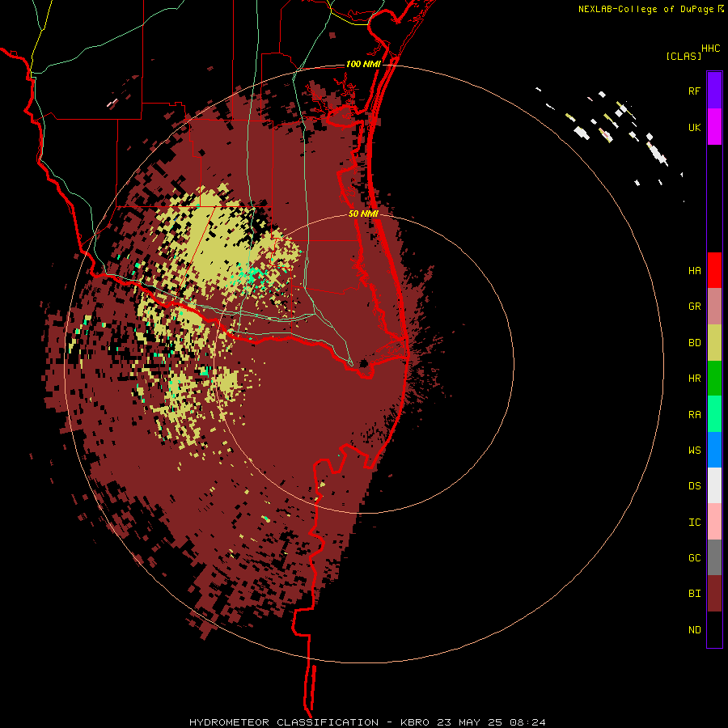Image resolution: width=728 pixels, height=728 pixels.
Task: Click the GC legend label
Action: click(694, 558)
